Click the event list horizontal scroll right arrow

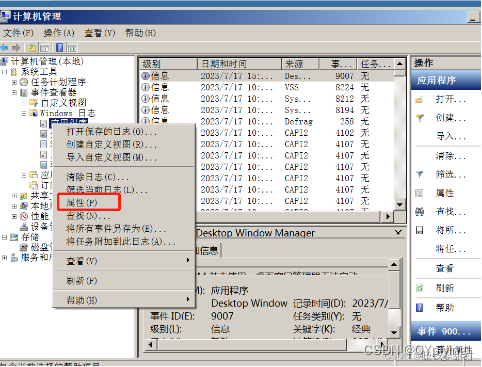click(x=387, y=216)
